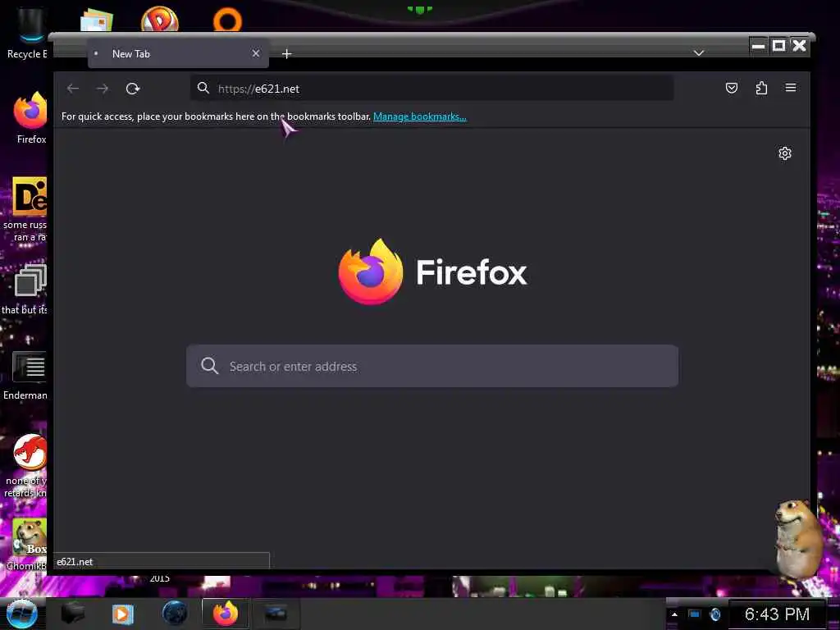Image resolution: width=840 pixels, height=630 pixels.
Task: Select the Firefox taskbar button
Action: click(226, 614)
